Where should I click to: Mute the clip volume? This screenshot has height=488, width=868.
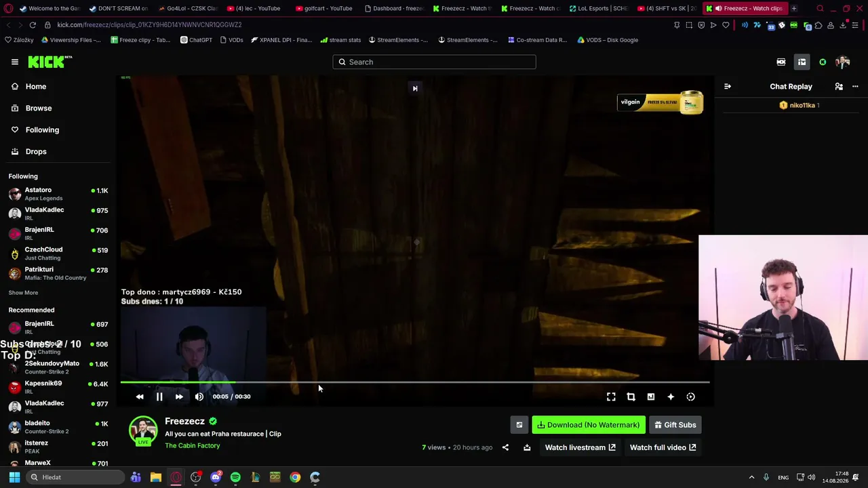(199, 396)
